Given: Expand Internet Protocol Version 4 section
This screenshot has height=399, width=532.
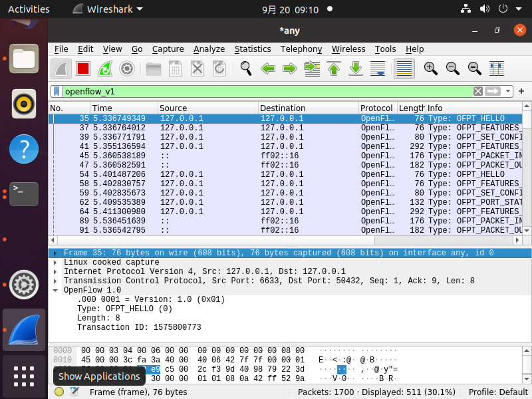Looking at the screenshot, I should pyautogui.click(x=55, y=271).
